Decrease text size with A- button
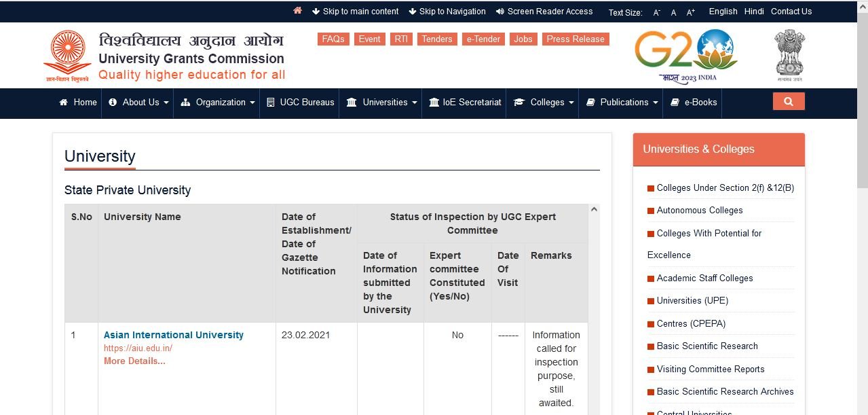The width and height of the screenshot is (868, 415). pyautogui.click(x=656, y=12)
